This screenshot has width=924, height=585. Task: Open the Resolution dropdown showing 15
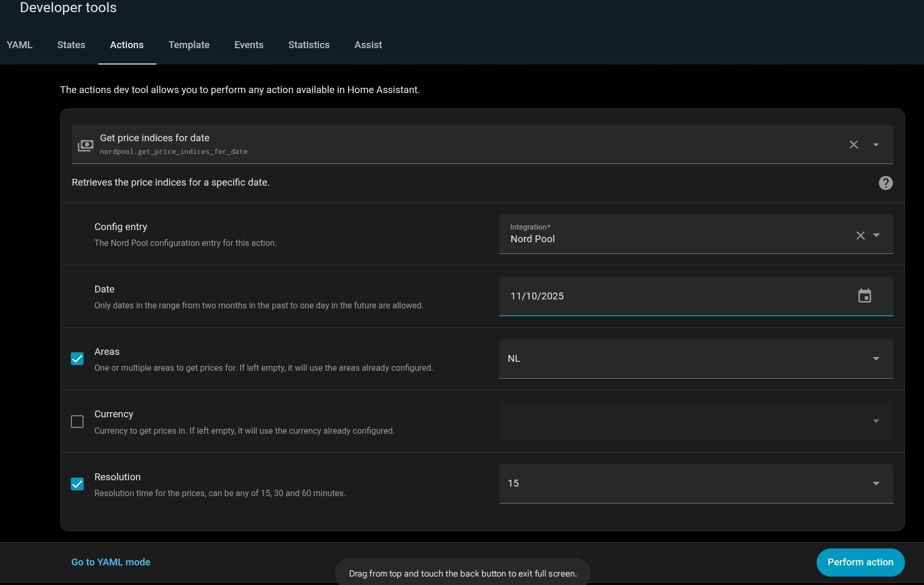(696, 483)
